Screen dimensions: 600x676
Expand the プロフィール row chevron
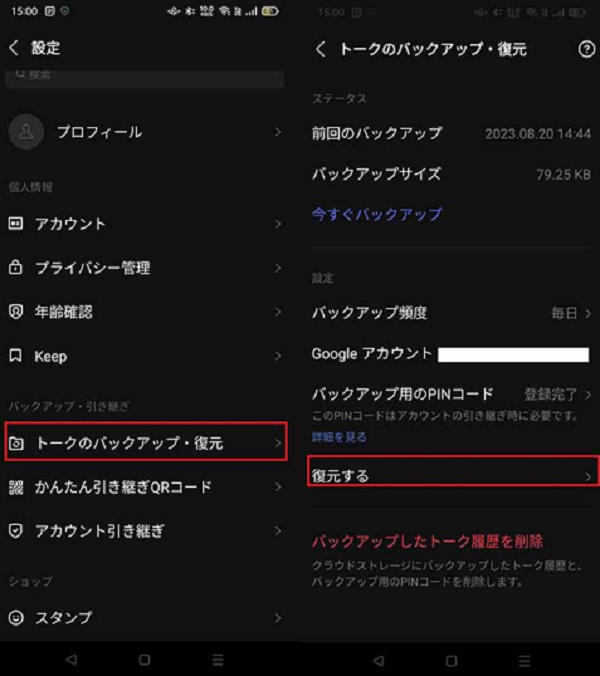(x=278, y=132)
